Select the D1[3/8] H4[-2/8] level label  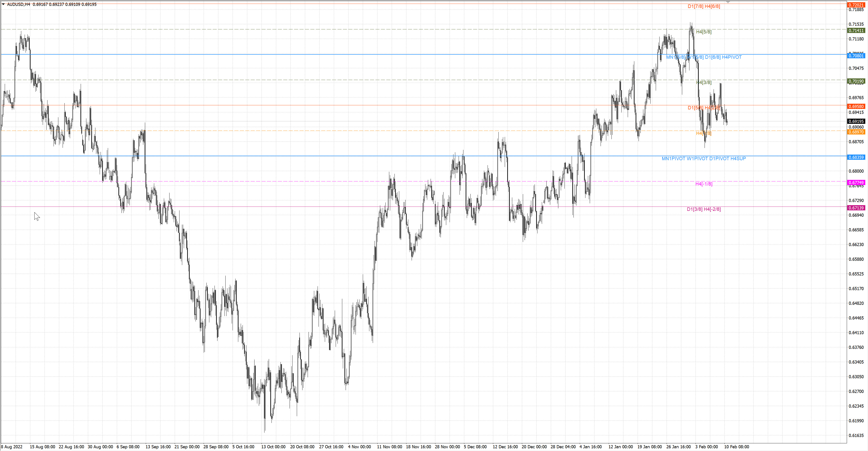704,209
